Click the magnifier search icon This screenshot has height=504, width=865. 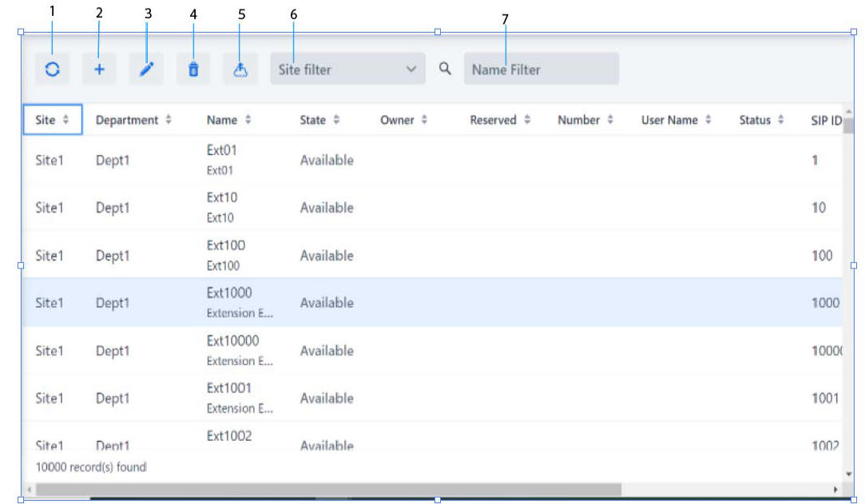pyautogui.click(x=445, y=69)
